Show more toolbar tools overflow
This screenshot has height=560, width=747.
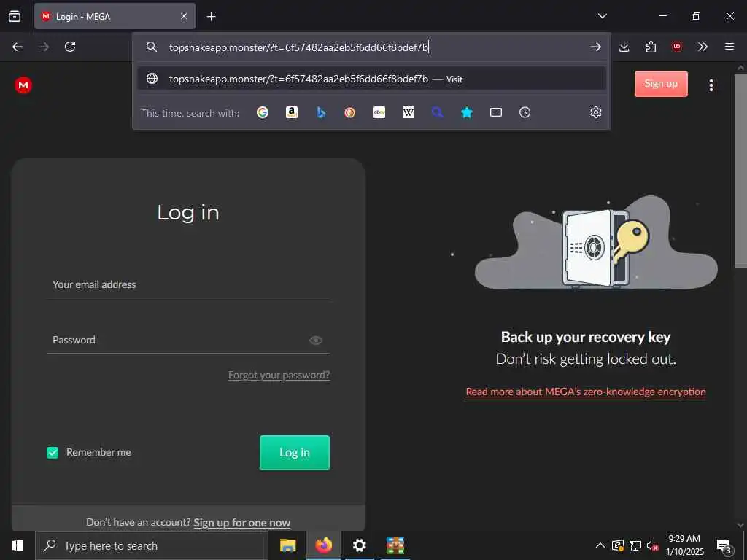tap(703, 47)
